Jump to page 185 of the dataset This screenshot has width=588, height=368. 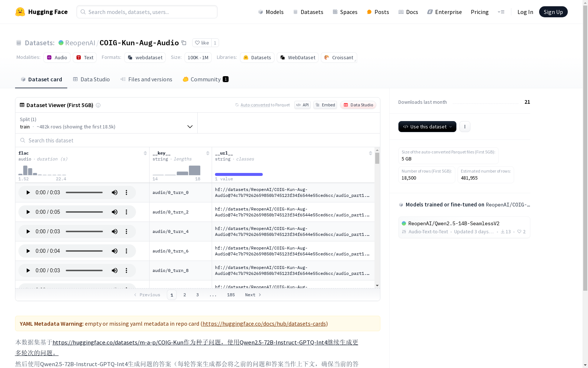click(231, 295)
